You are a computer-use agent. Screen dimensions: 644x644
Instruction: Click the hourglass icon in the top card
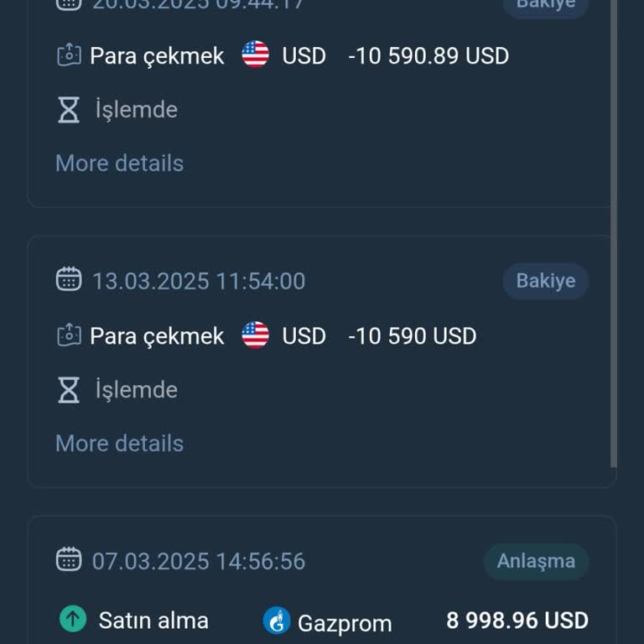pyautogui.click(x=69, y=110)
